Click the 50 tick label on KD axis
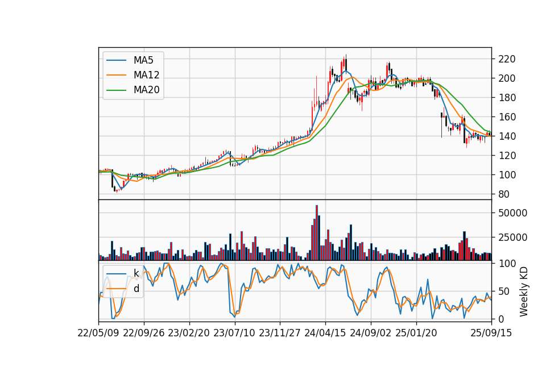 point(504,291)
